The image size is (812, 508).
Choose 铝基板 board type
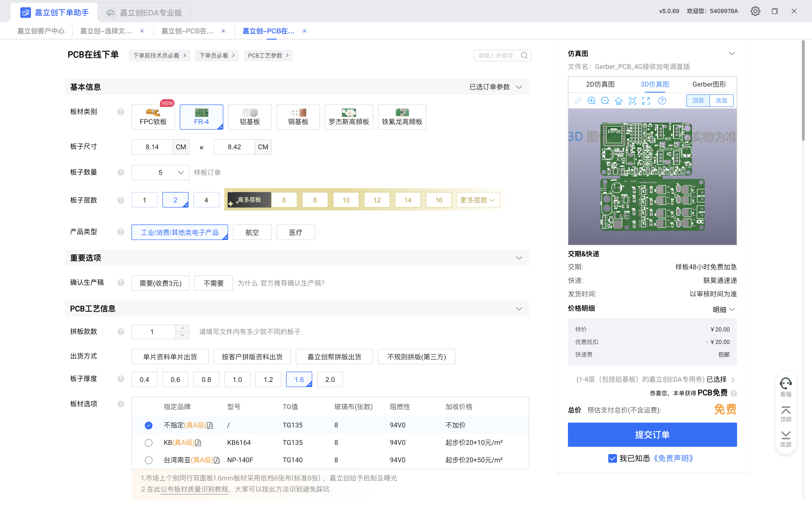click(x=250, y=117)
